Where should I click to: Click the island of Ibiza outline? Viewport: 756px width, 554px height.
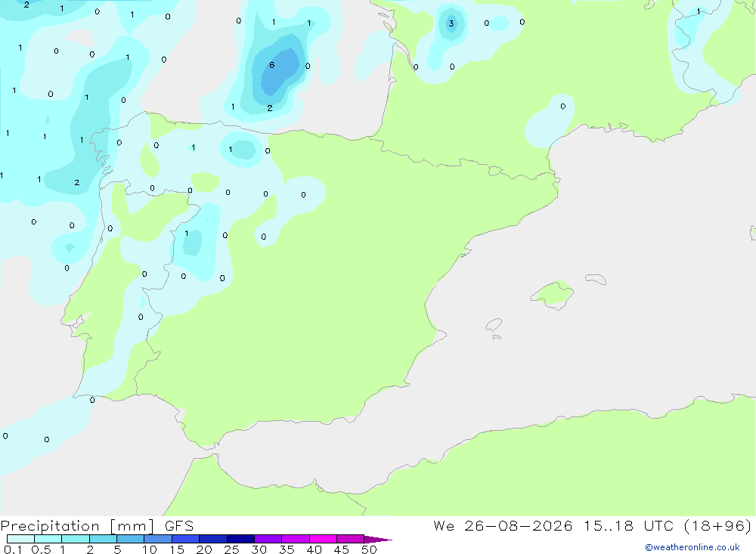(494, 324)
